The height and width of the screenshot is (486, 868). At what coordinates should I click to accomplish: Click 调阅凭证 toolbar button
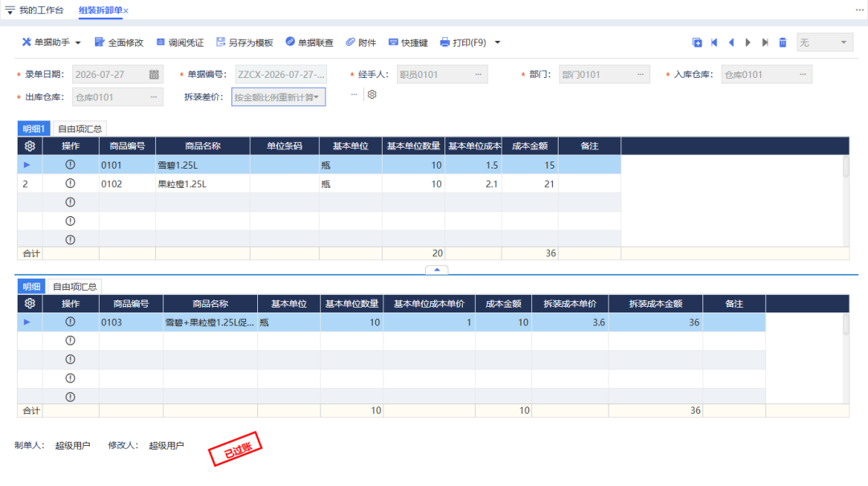pyautogui.click(x=180, y=43)
